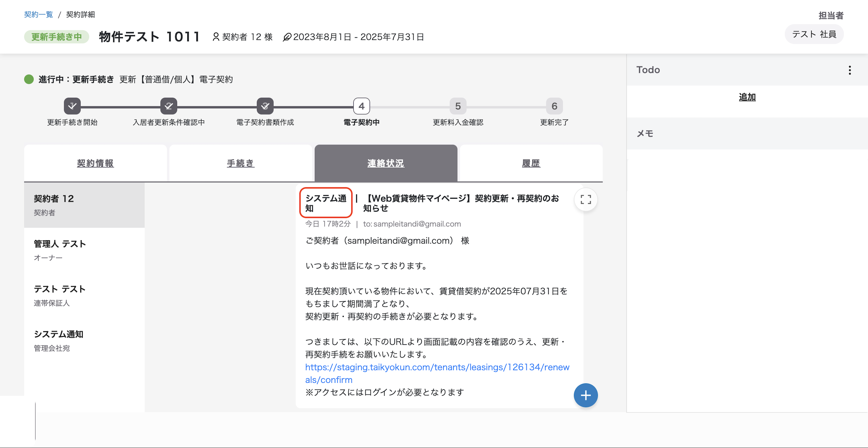868x448 pixels.
Task: Go back via 契約一覧 breadcrumb link
Action: pyautogui.click(x=38, y=14)
